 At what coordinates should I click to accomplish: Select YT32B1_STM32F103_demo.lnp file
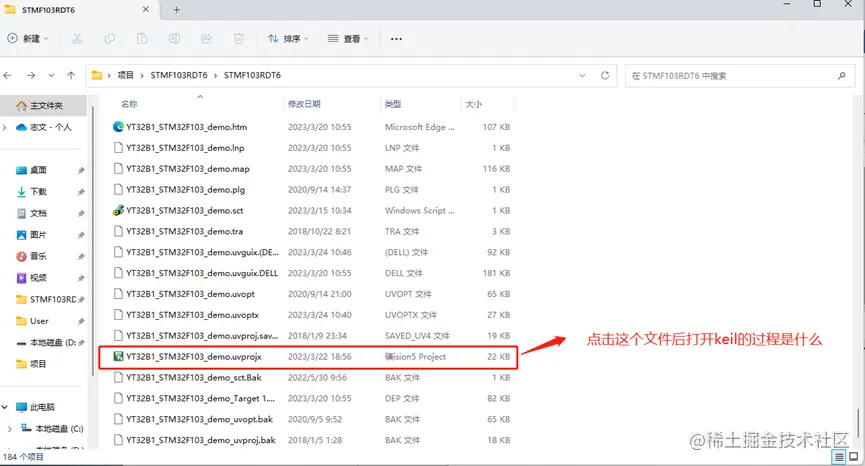312,148
